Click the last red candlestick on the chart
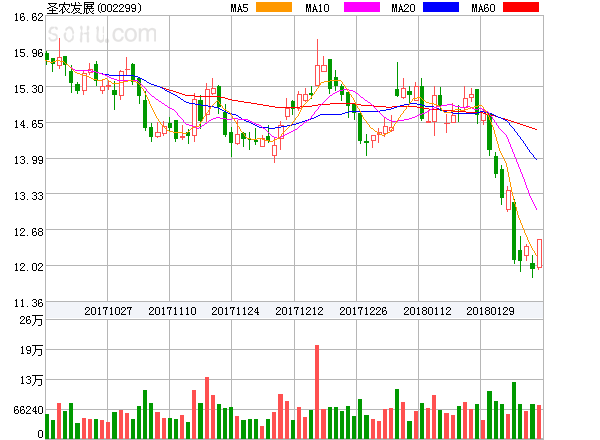 tap(540, 253)
